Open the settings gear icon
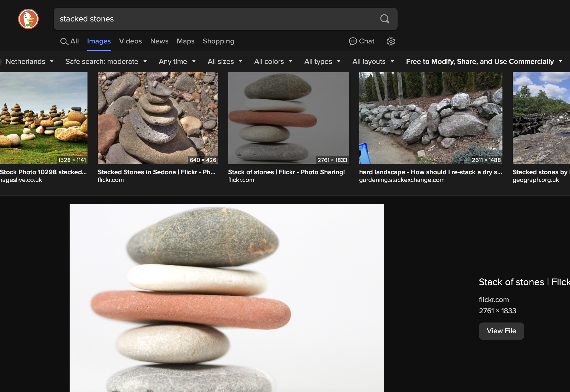 (391, 41)
